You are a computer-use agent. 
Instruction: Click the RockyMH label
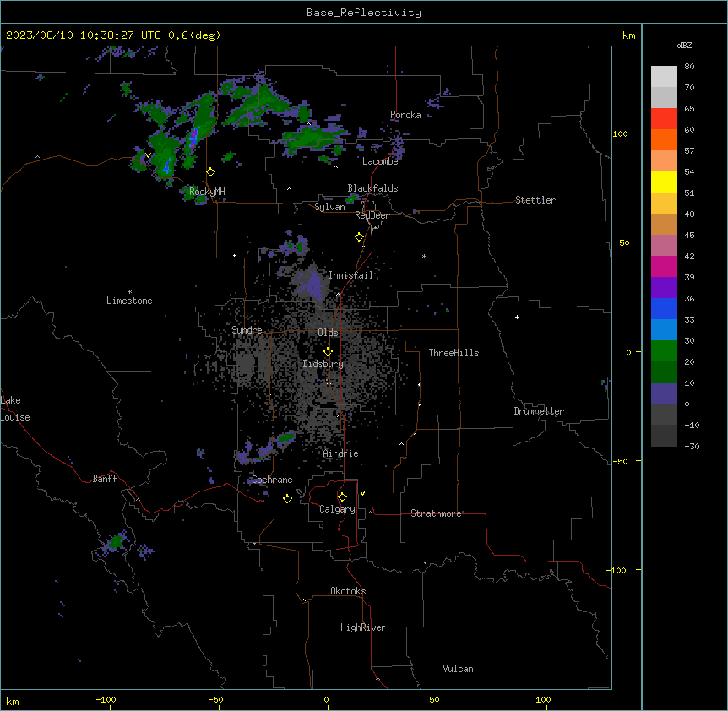[207, 191]
